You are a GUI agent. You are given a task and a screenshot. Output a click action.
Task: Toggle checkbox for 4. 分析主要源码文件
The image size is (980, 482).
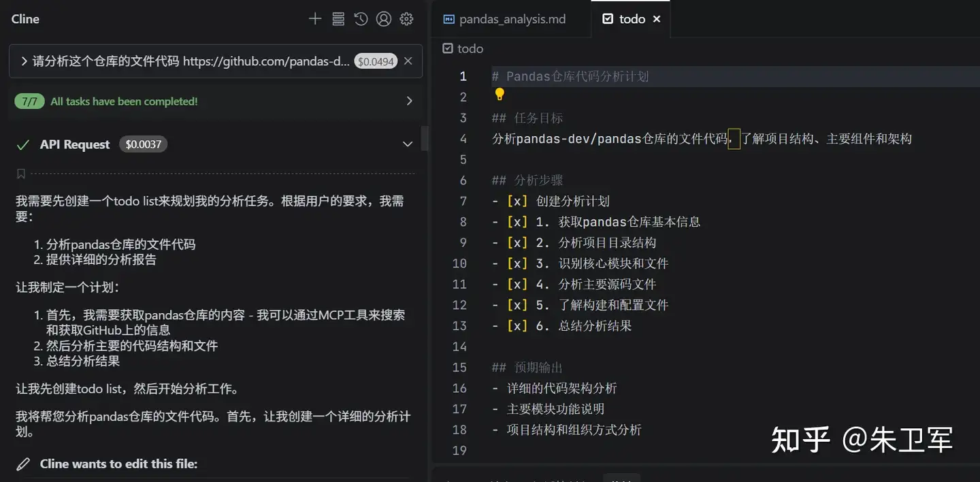point(517,284)
